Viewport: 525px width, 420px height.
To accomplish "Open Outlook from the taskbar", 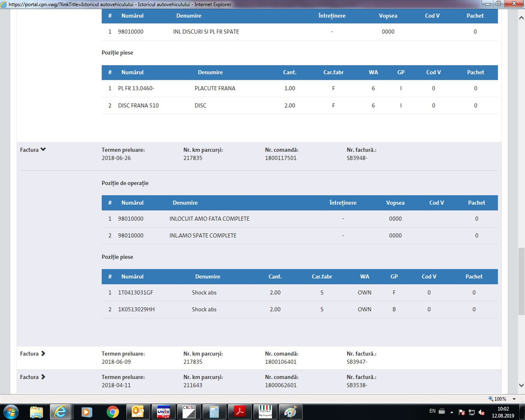I will [x=138, y=412].
